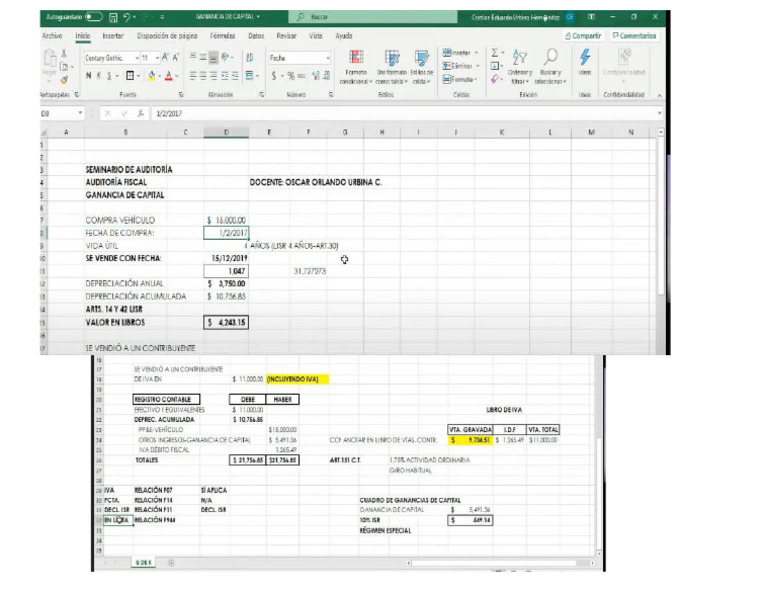Toggle the Autoguardado switch
Image resolution: width=768 pixels, height=594 pixels.
click(x=93, y=17)
